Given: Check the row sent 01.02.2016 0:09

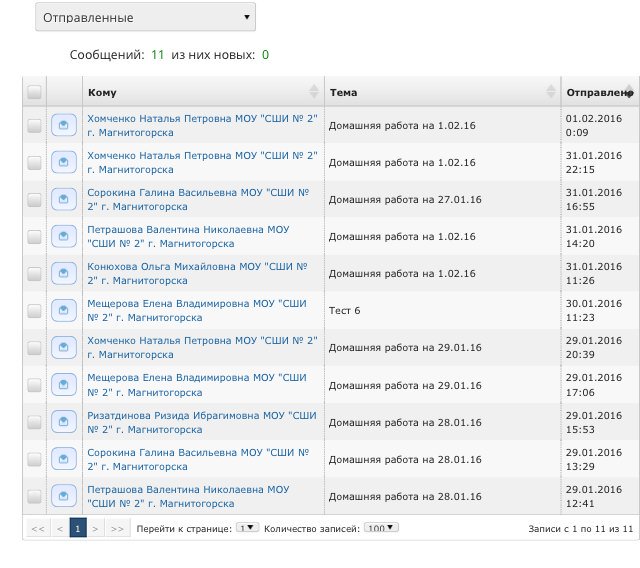Looking at the screenshot, I should point(34,125).
